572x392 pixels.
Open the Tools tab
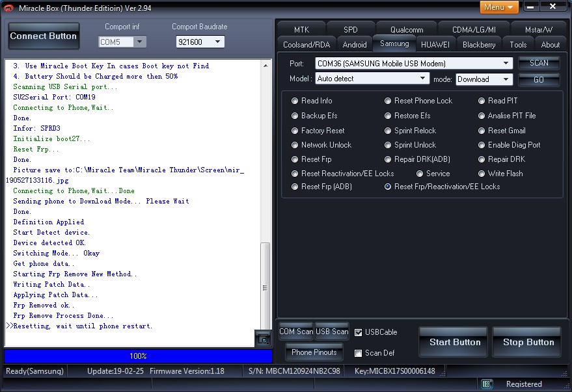click(518, 44)
